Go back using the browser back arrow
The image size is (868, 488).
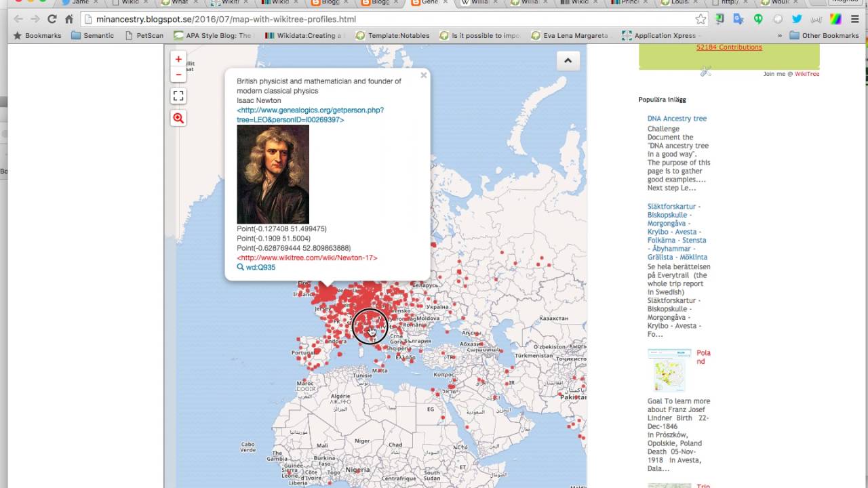pyautogui.click(x=18, y=19)
